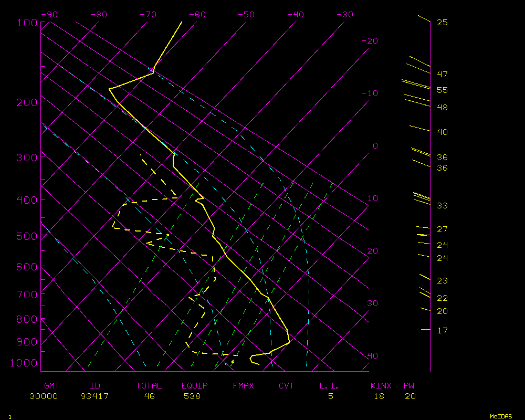Select the wind speed value 17

(442, 330)
